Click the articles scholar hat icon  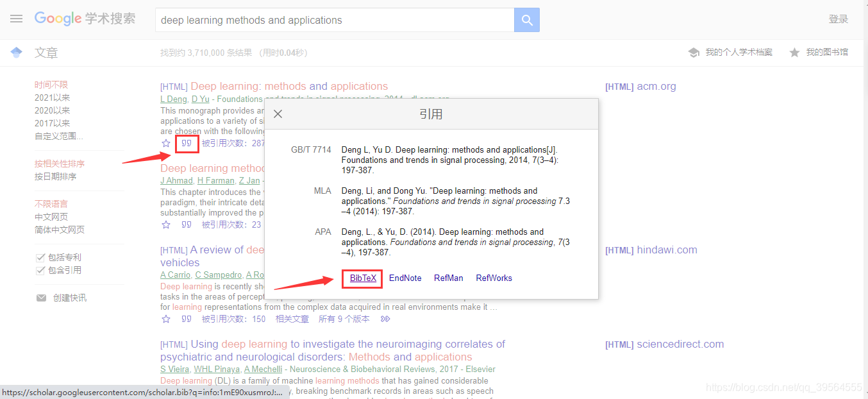[17, 53]
